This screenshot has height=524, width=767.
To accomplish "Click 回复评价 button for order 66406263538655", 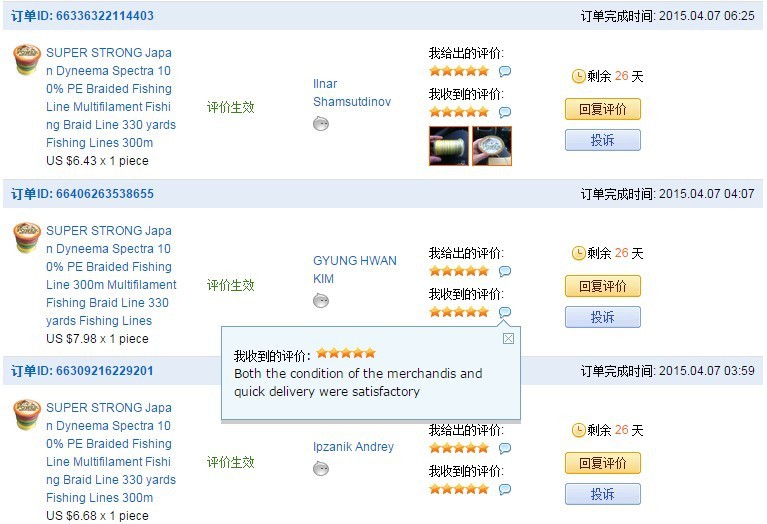I will coord(602,286).
